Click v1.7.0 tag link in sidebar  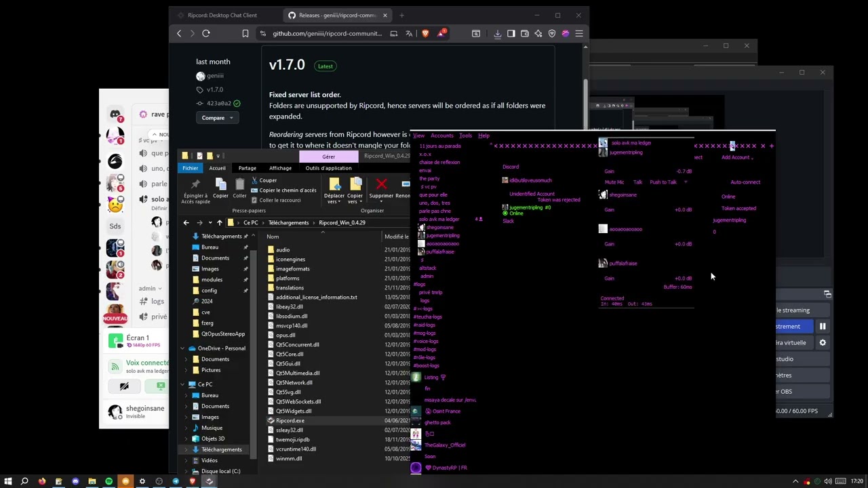(x=214, y=89)
